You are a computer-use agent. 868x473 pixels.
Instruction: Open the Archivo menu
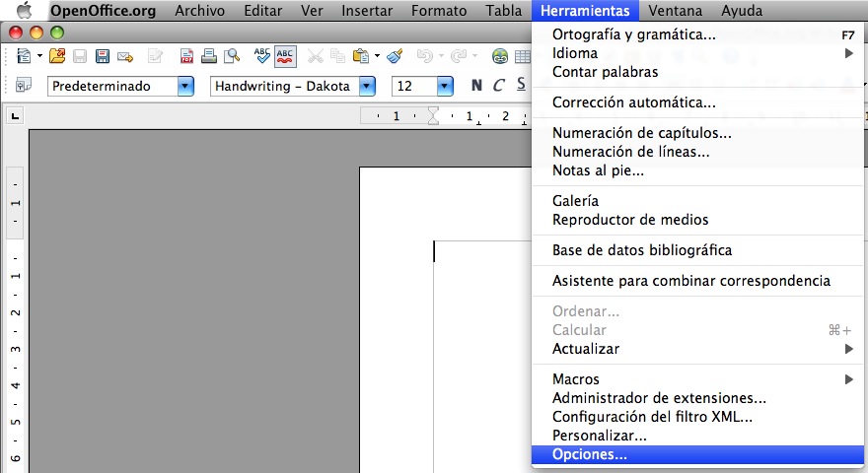[x=200, y=11]
